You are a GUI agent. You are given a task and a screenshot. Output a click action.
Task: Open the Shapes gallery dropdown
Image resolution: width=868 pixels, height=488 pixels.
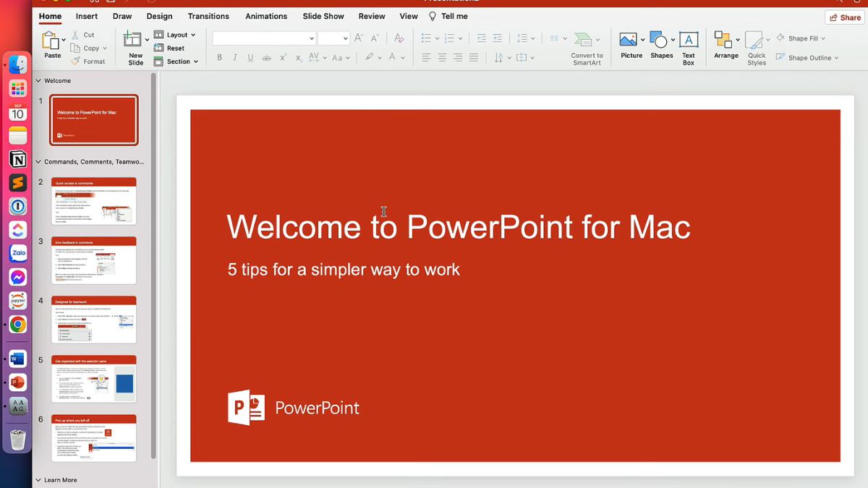(x=673, y=40)
